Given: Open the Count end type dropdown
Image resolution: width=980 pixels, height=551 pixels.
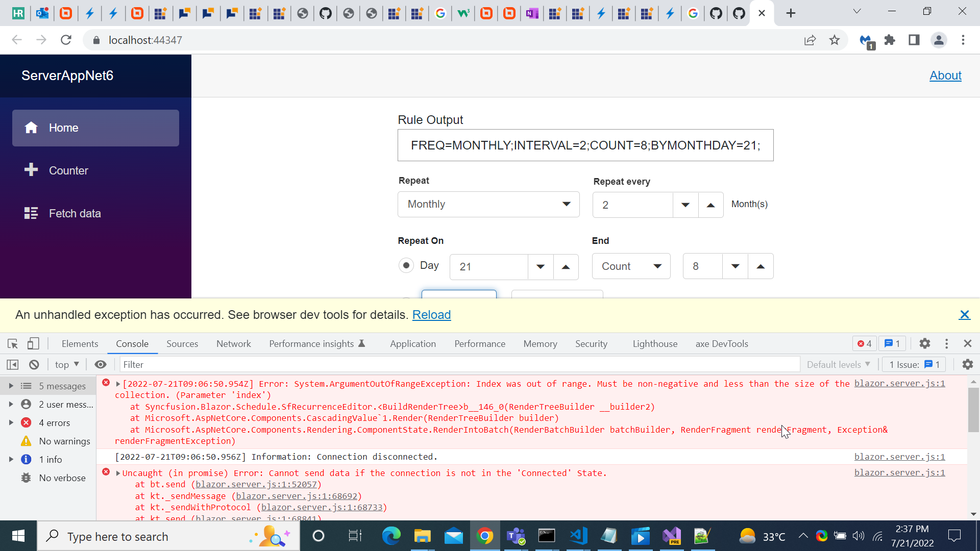Looking at the screenshot, I should 631,266.
